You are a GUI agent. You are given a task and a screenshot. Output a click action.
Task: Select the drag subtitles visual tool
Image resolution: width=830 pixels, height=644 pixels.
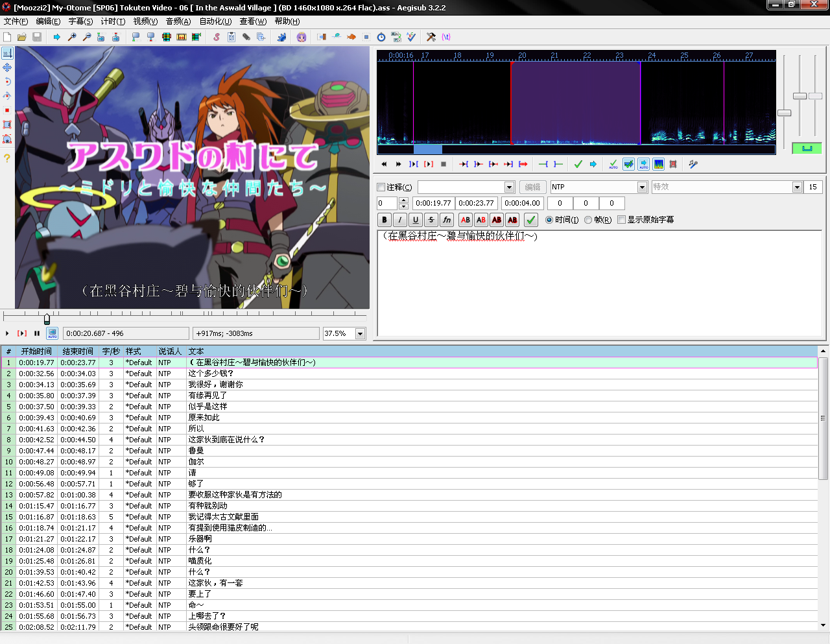tap(7, 67)
